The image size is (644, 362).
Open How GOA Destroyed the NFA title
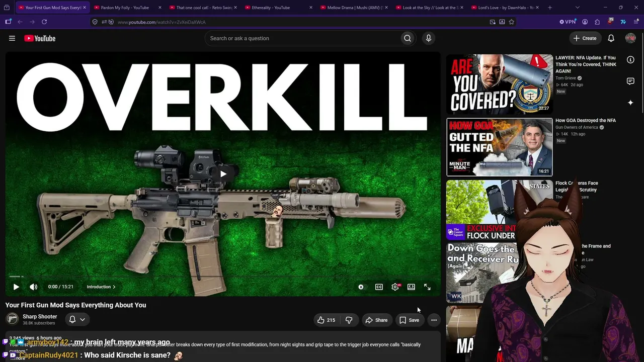(586, 121)
